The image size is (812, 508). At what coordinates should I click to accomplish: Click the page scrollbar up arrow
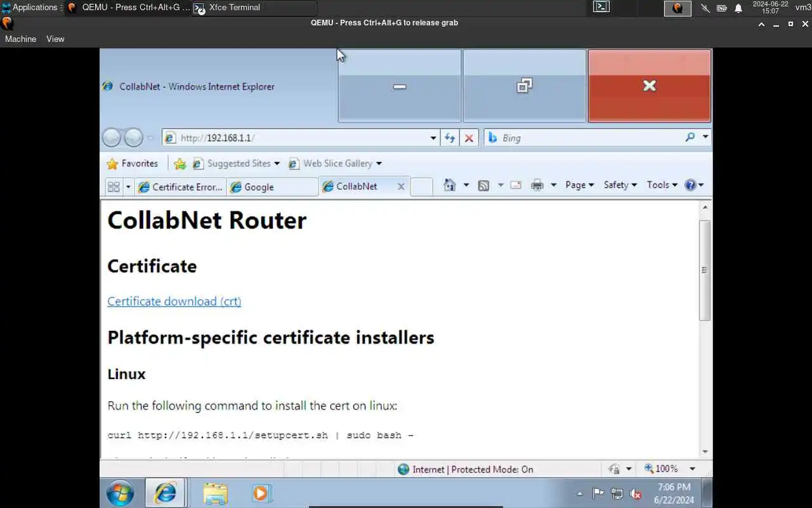(705, 208)
